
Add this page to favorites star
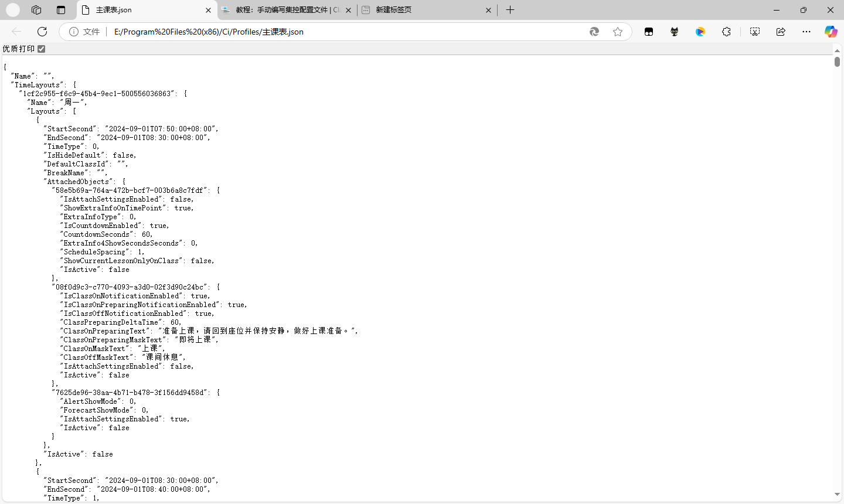click(618, 32)
